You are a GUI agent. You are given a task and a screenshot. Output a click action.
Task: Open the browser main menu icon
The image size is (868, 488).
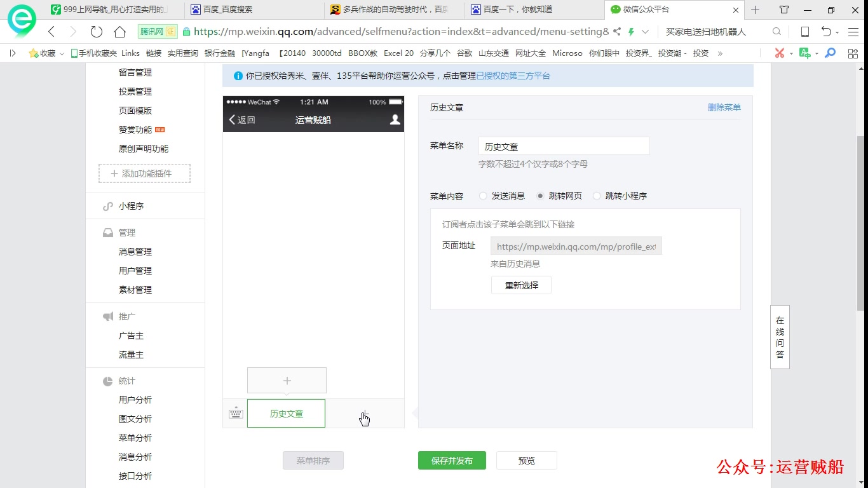point(853,32)
